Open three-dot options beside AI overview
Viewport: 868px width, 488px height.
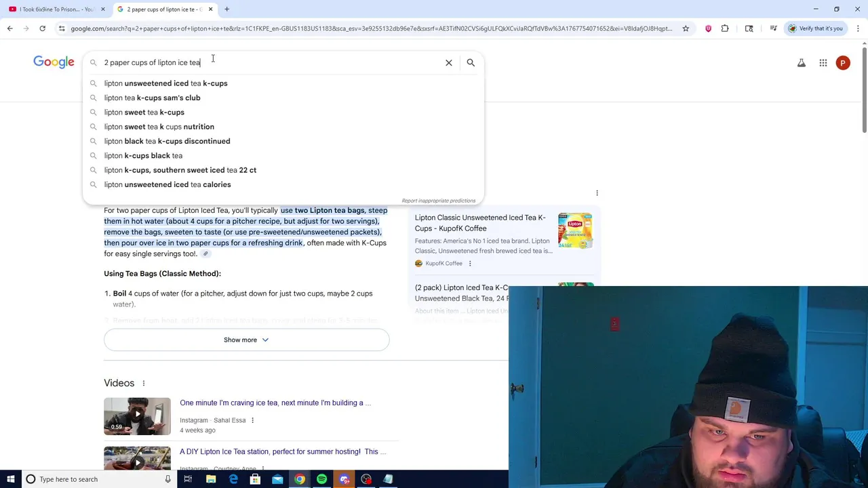(x=597, y=193)
